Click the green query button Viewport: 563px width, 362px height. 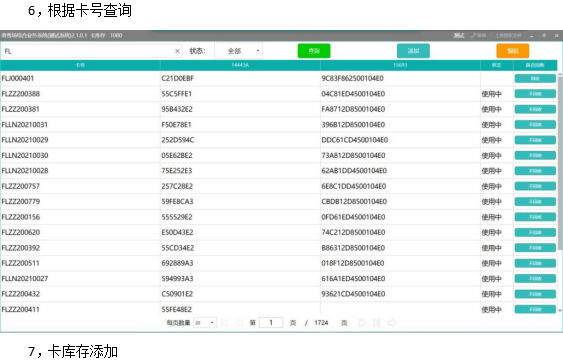click(x=314, y=51)
